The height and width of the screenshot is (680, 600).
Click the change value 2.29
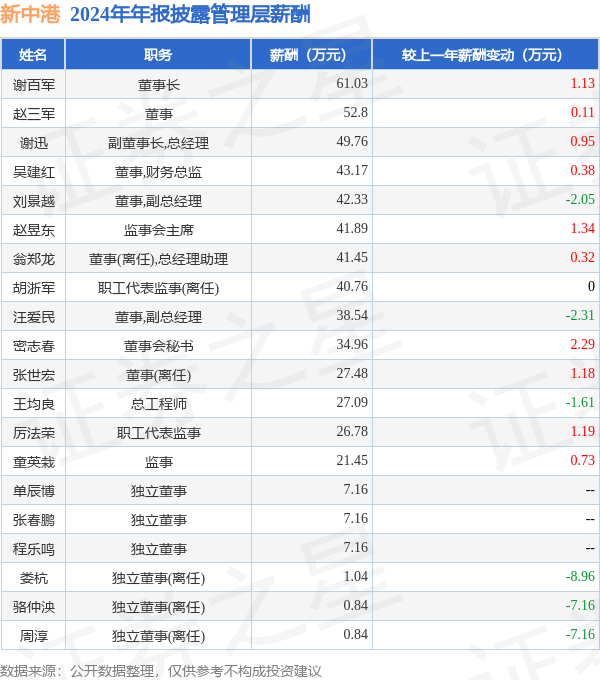tap(583, 344)
